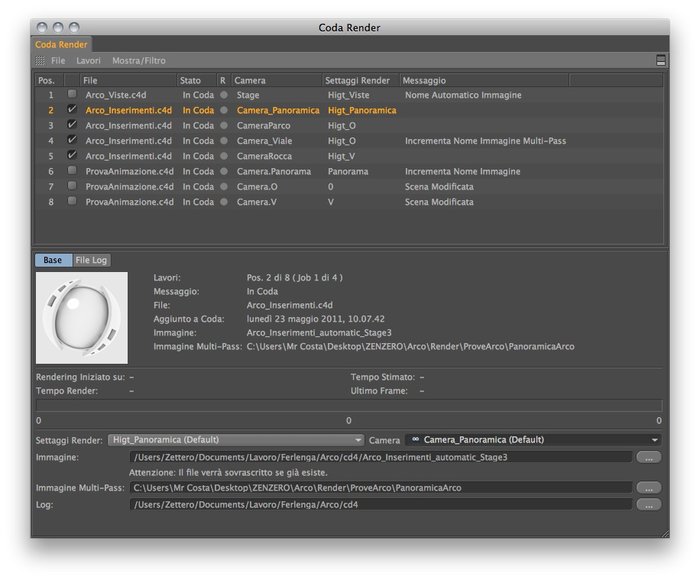Viewport: 700px width, 580px height.
Task: Select the 'CameraParco' camera cell
Action: [263, 125]
